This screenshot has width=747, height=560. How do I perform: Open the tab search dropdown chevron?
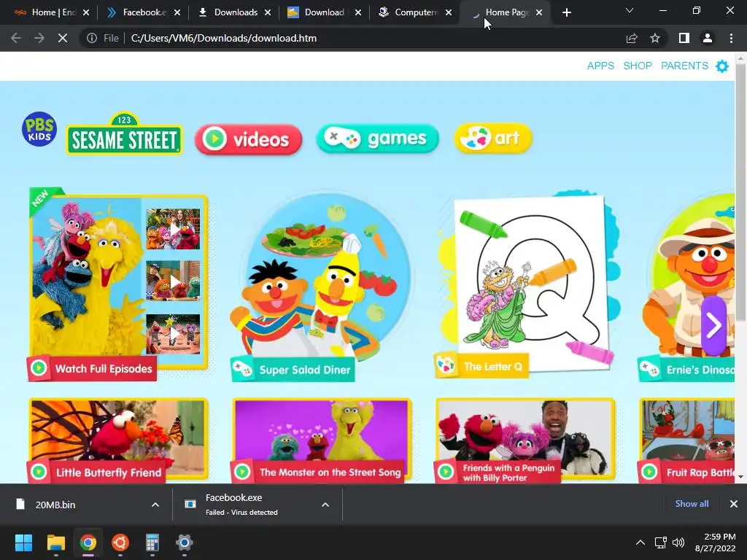[x=630, y=10]
